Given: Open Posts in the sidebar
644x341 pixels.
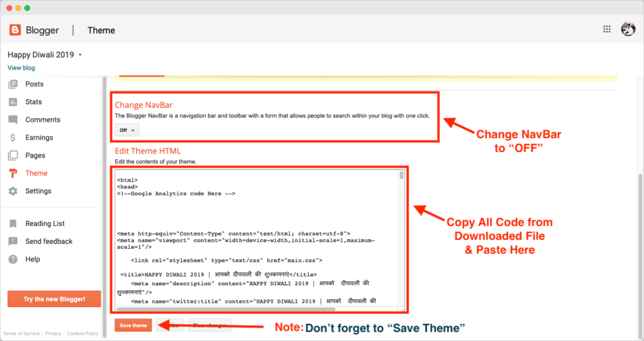Looking at the screenshot, I should click(35, 84).
